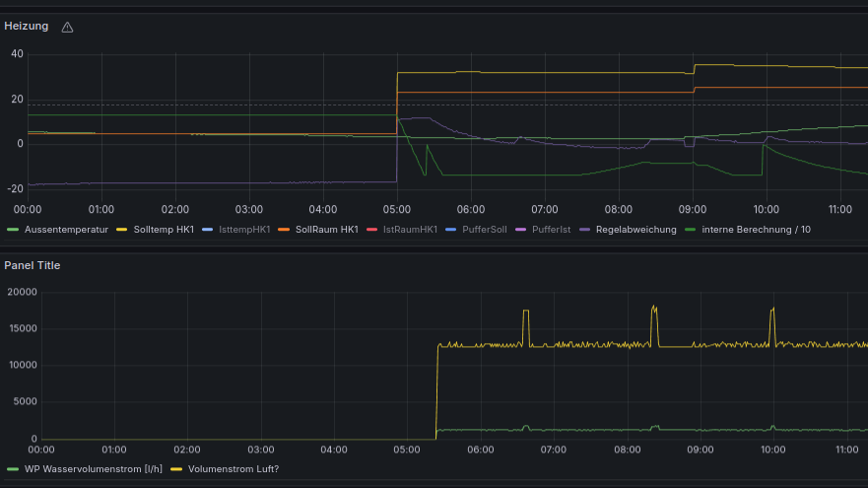The width and height of the screenshot is (868, 488).
Task: Open color picker for WP Wasservolumenstrom green swatch
Action: 12,469
